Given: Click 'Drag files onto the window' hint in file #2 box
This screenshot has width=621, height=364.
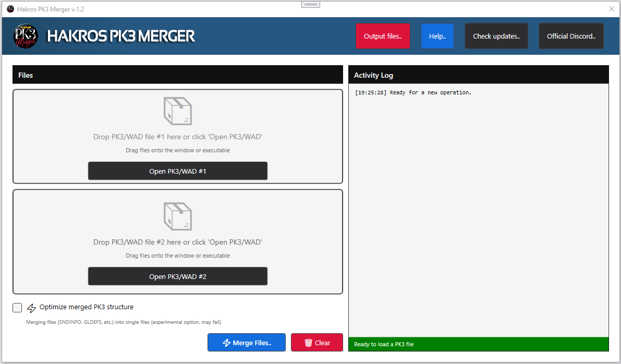Looking at the screenshot, I should point(178,256).
